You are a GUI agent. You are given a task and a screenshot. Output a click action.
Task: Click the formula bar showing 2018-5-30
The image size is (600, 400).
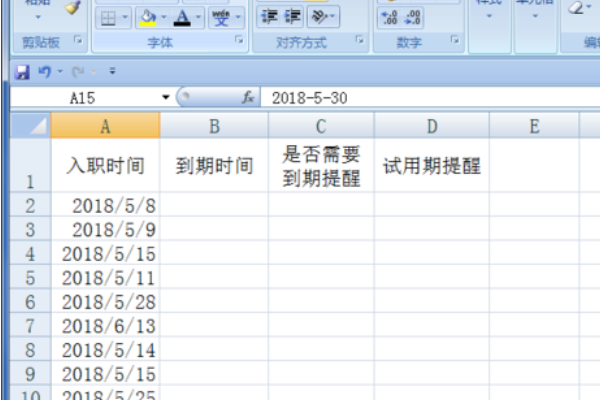point(430,98)
